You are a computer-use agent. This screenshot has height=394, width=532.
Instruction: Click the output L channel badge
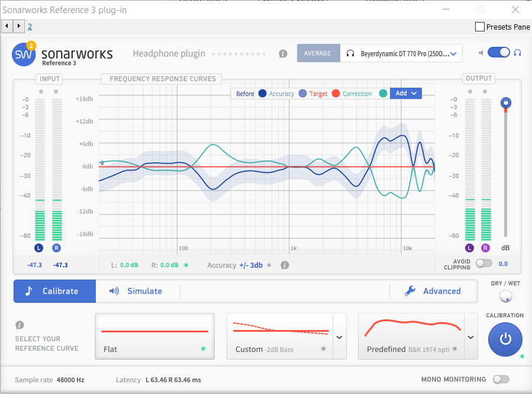(x=470, y=248)
